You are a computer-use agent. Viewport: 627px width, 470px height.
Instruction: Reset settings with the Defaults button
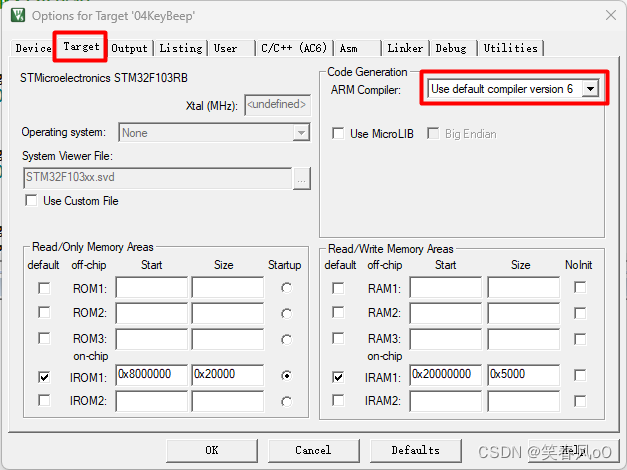(x=416, y=450)
